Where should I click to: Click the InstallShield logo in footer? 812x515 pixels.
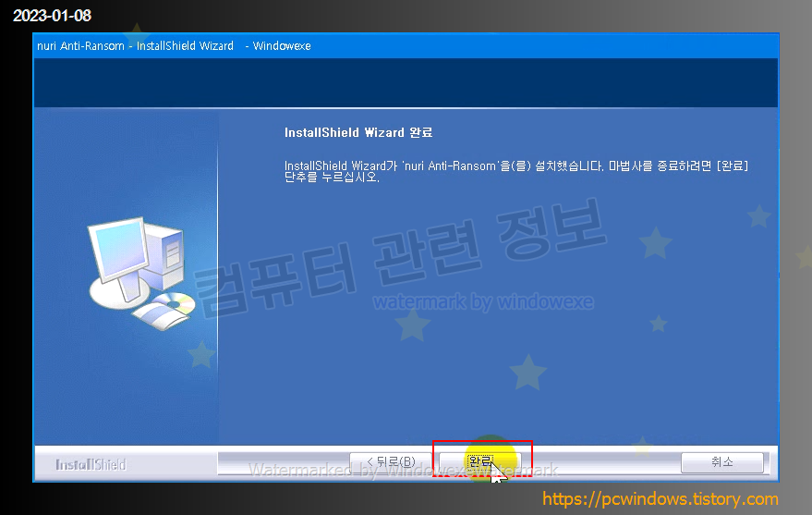(91, 464)
